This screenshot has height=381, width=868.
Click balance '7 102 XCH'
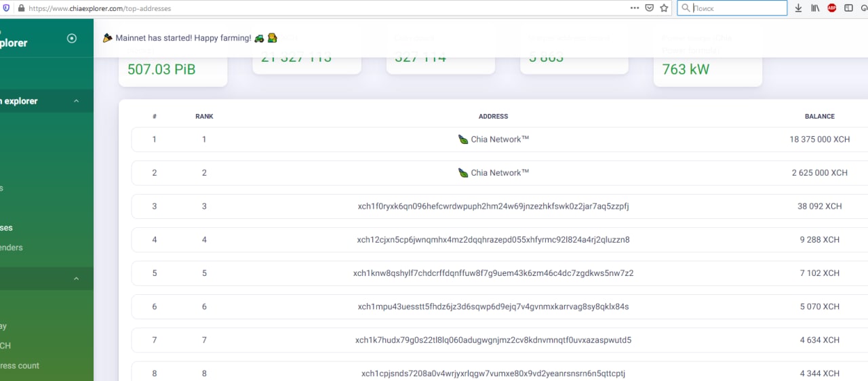coord(819,273)
